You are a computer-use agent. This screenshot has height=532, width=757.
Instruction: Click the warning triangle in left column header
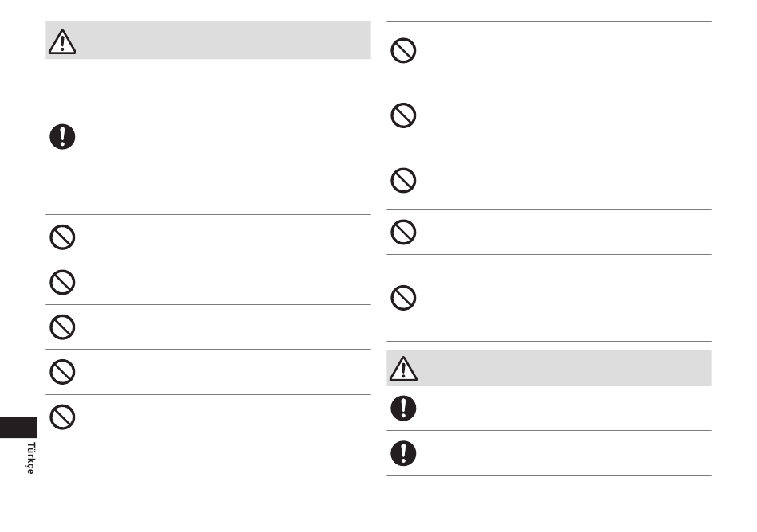click(x=62, y=42)
